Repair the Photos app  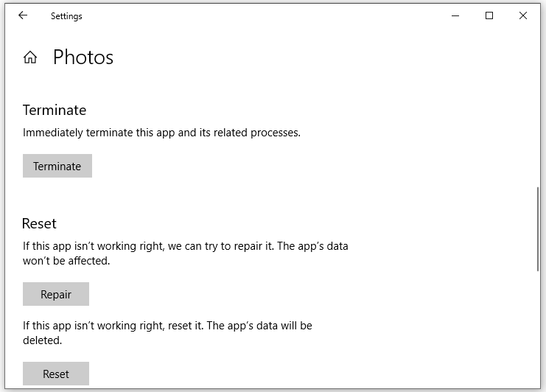(x=56, y=294)
